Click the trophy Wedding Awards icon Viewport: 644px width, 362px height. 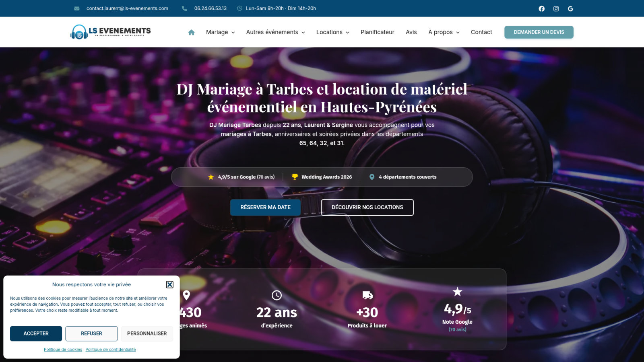pyautogui.click(x=295, y=177)
